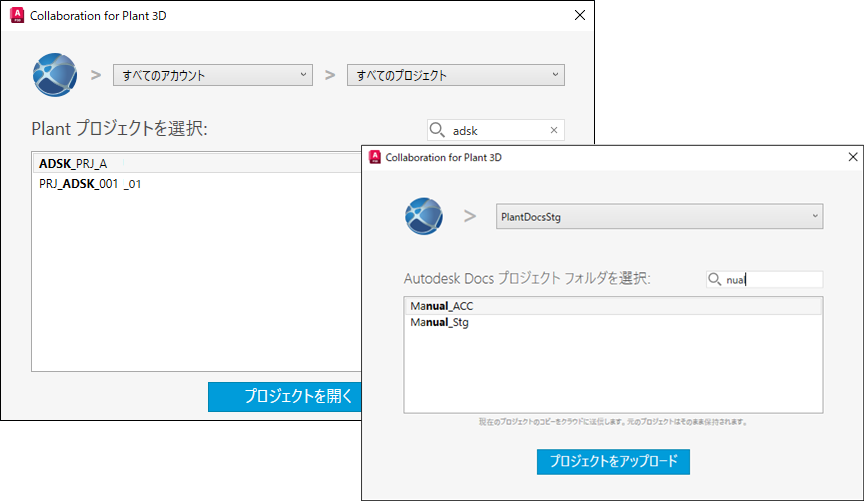Close the front Collaboration for Plant 3D window

click(x=852, y=157)
